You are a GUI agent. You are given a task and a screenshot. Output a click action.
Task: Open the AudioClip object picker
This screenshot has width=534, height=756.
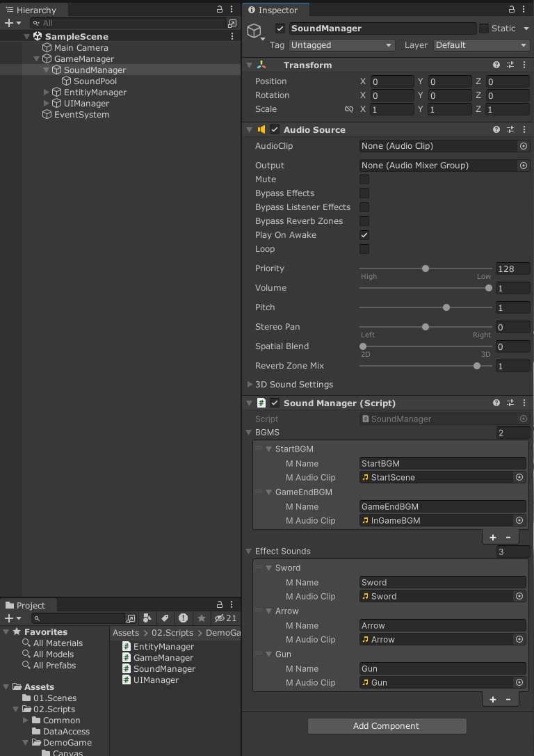(x=524, y=145)
